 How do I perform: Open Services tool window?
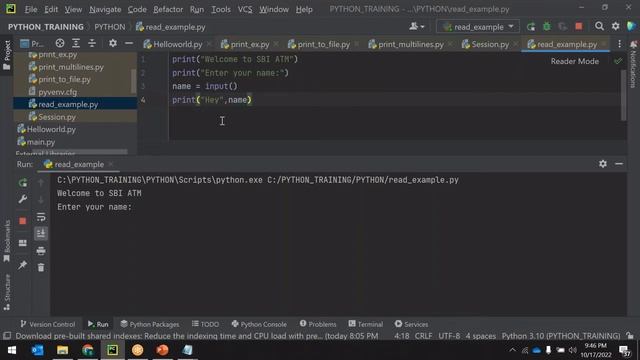tap(411, 324)
